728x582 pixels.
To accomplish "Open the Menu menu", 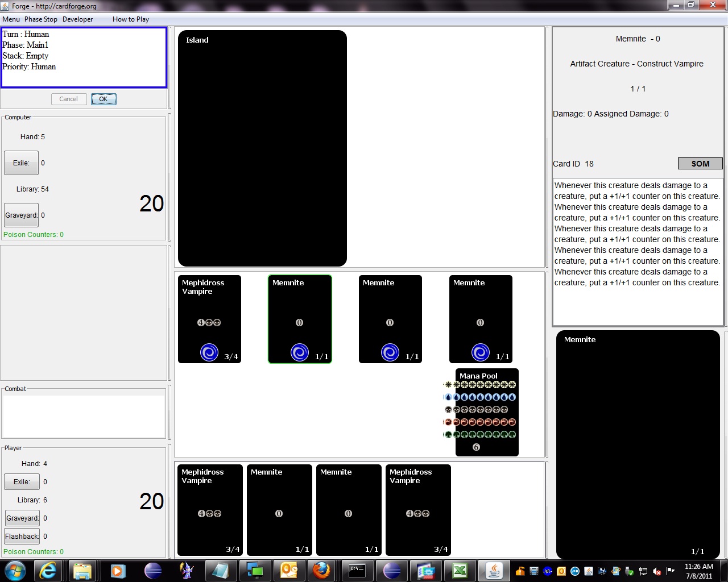I will pos(11,19).
